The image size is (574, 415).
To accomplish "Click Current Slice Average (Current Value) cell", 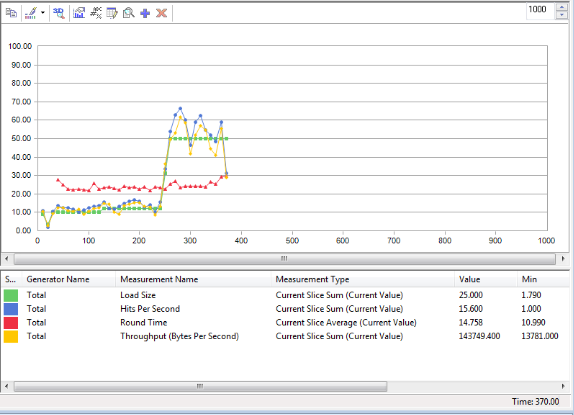I will click(346, 323).
